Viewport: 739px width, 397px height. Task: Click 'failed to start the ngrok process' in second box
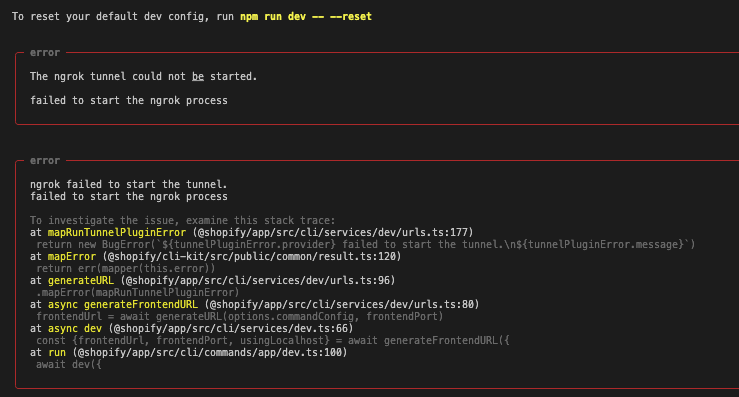[129, 197]
